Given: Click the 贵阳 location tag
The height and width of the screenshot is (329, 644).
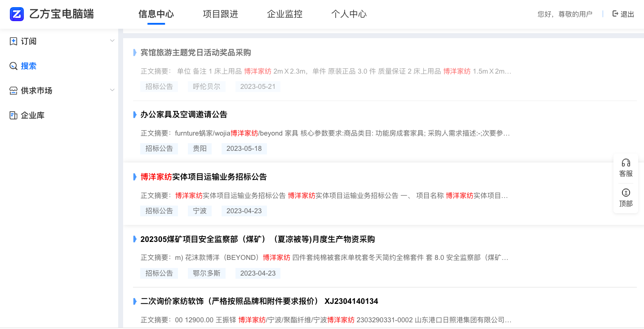Looking at the screenshot, I should [200, 149].
